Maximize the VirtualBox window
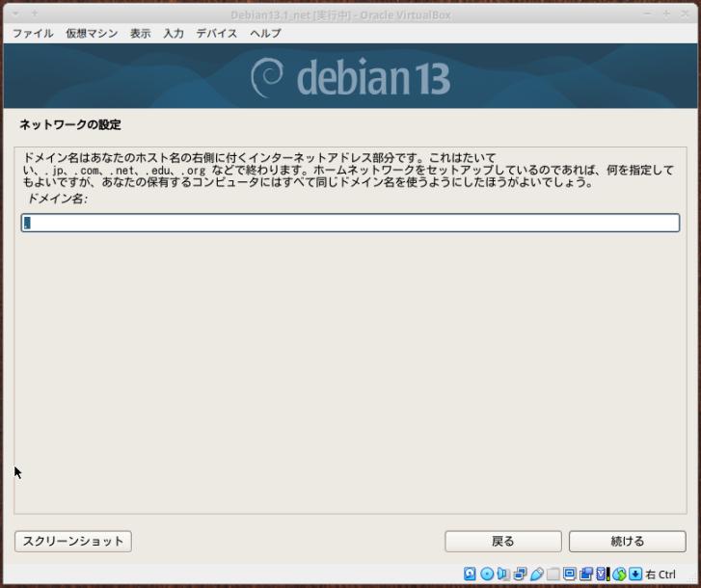Image resolution: width=701 pixels, height=588 pixels. click(666, 13)
